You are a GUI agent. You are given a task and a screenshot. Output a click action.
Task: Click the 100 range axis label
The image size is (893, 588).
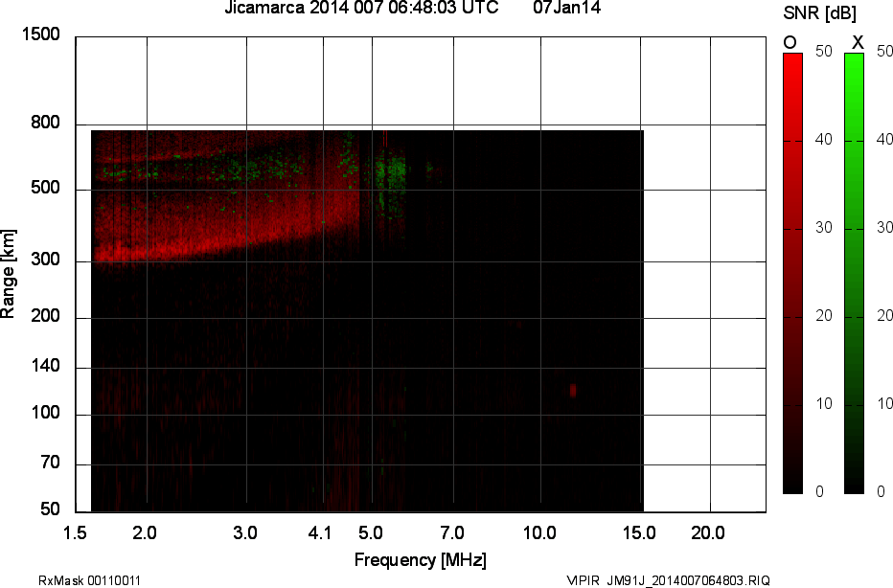pos(45,413)
